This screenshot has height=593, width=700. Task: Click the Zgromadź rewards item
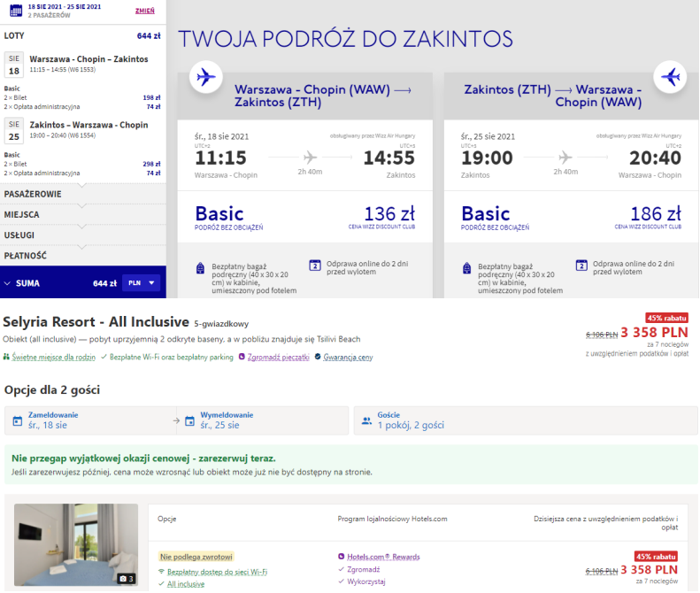pos(364,569)
